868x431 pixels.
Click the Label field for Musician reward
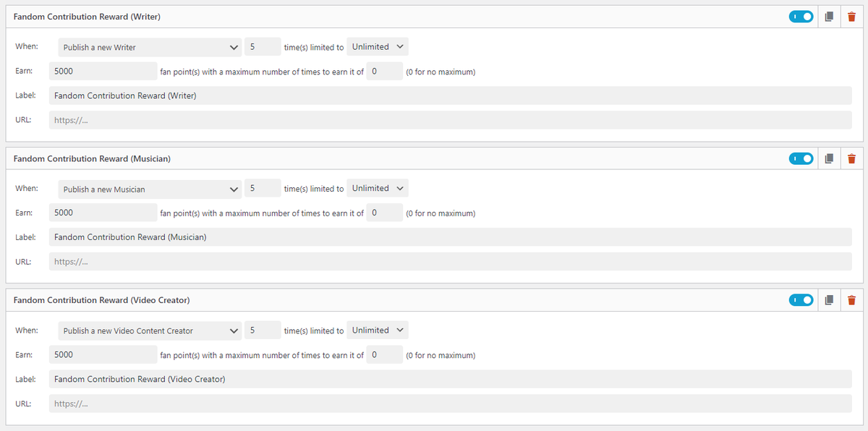pyautogui.click(x=451, y=237)
